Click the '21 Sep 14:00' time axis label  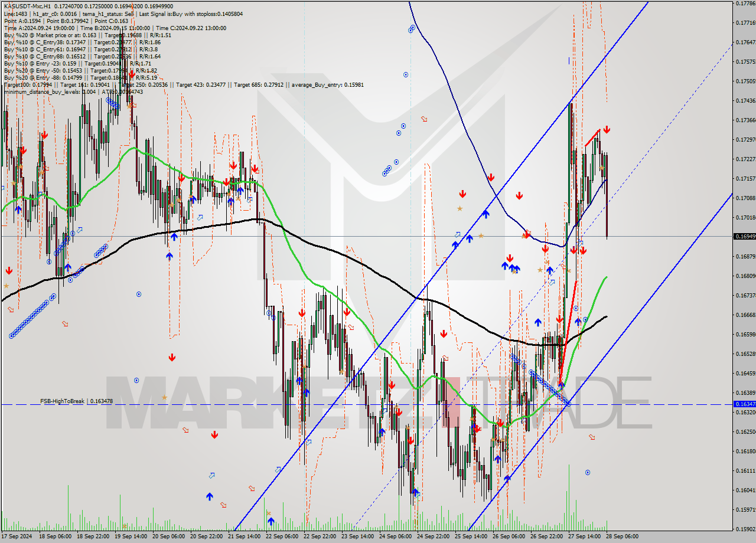[x=245, y=537]
